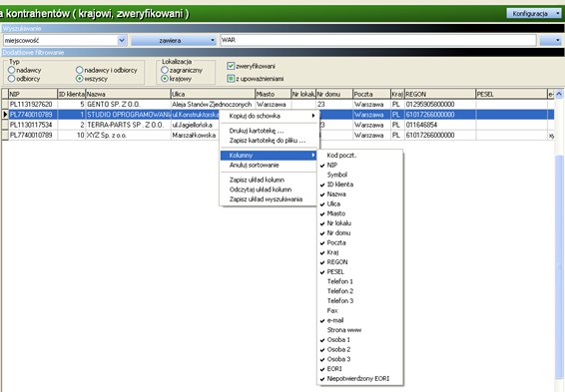Sort by the Nazwa column header
The height and width of the screenshot is (392, 565).
point(128,94)
